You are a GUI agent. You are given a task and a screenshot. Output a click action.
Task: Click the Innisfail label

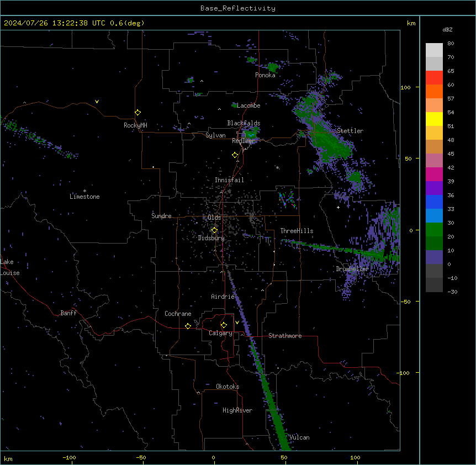229,180
